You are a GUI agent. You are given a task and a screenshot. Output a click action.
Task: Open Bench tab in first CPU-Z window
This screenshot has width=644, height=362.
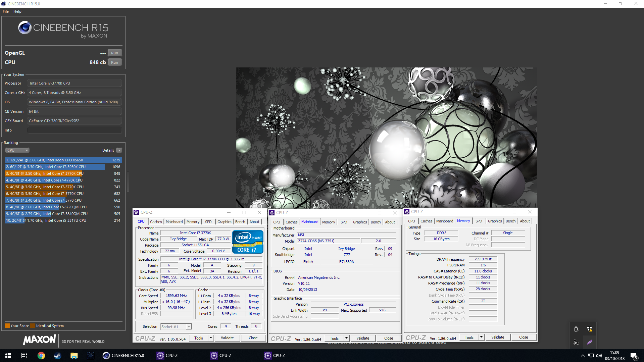pyautogui.click(x=240, y=222)
